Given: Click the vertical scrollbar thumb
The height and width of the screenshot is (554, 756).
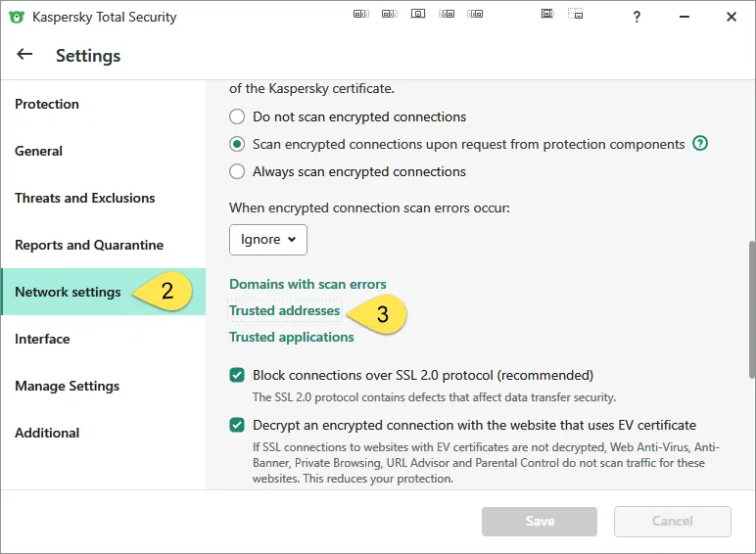Looking at the screenshot, I should coord(751,308).
